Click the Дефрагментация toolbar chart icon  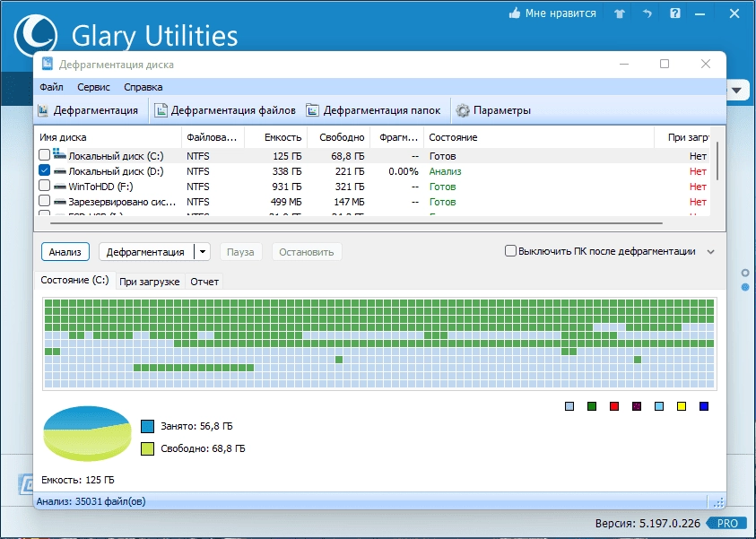tap(43, 110)
